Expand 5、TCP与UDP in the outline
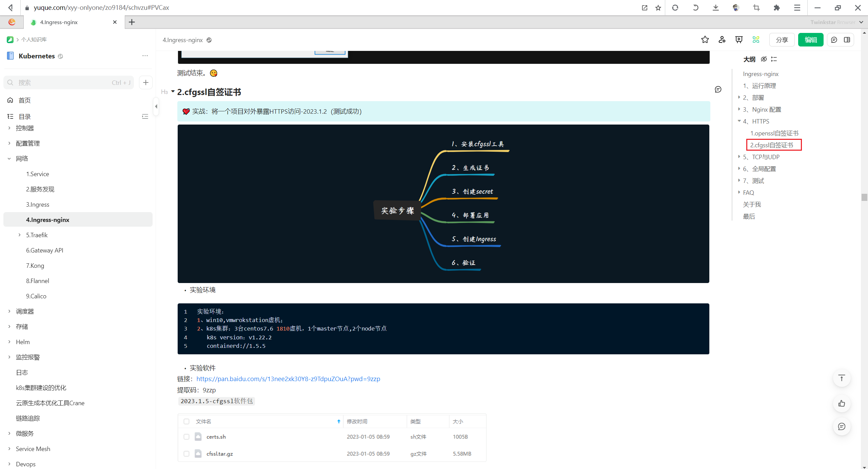Viewport: 868px width, 469px height. click(739, 156)
